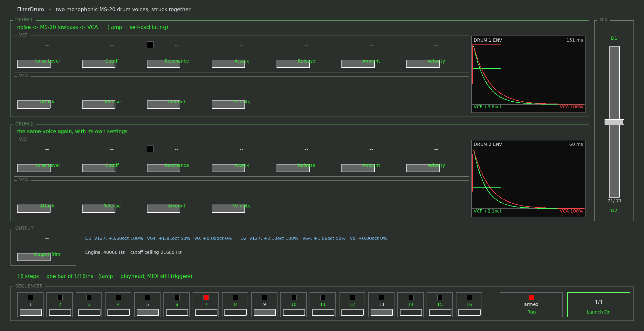This screenshot has height=331, width=644.
Task: Click the VCF +2.1oct readout
Action: click(487, 211)
